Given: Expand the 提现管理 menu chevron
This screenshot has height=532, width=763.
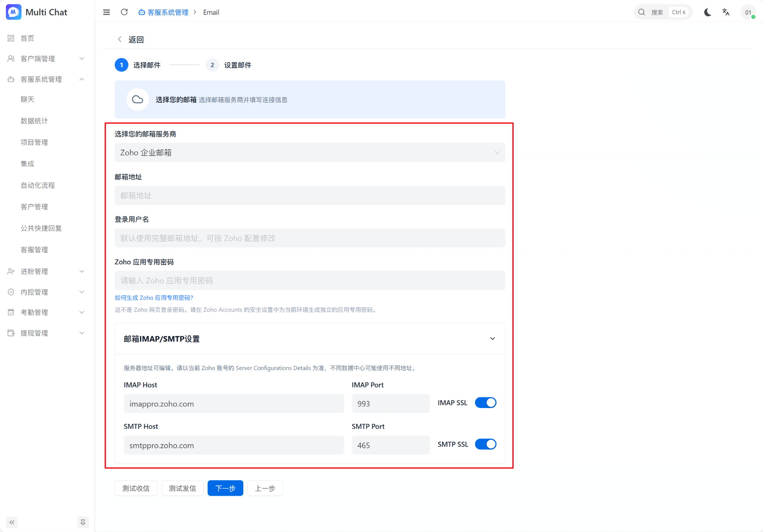Looking at the screenshot, I should (x=82, y=333).
